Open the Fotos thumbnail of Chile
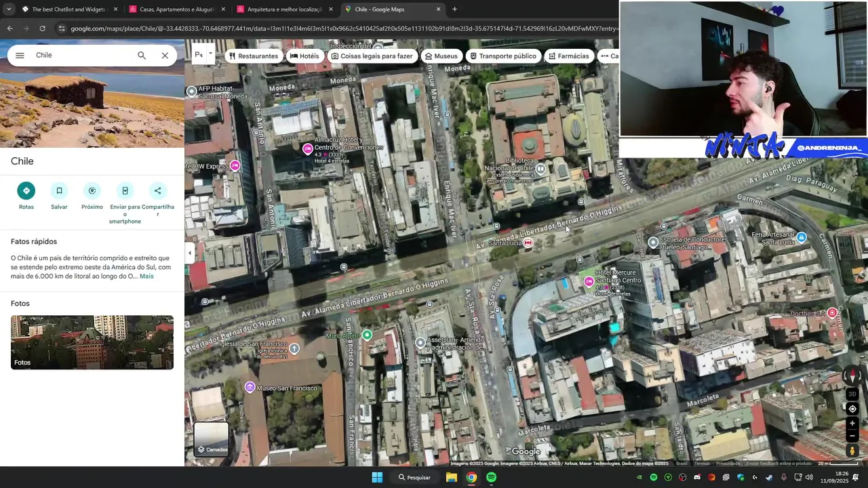Screen dimensions: 868x488 92,342
